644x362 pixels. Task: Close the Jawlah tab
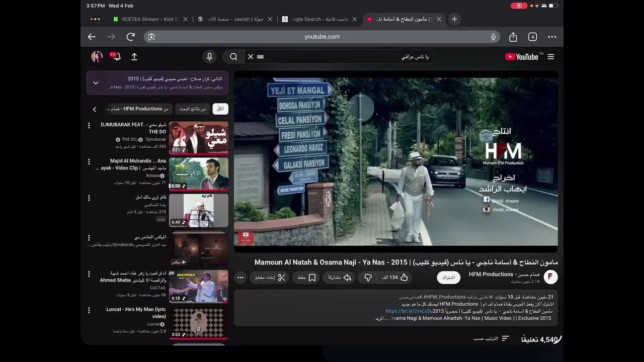click(x=270, y=19)
